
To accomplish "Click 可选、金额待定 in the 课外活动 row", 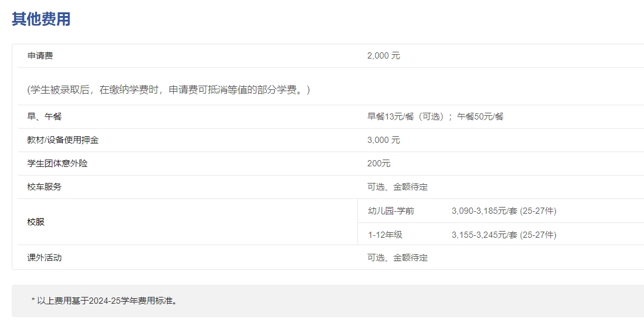I will point(397,257).
